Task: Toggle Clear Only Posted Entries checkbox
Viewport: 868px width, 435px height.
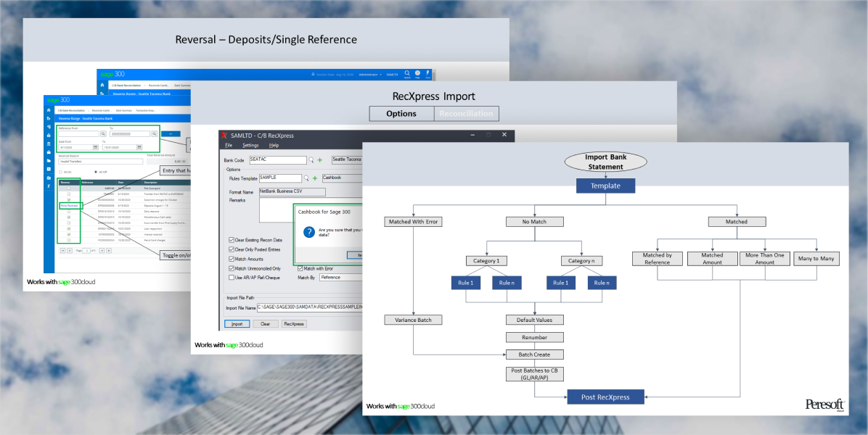Action: [x=232, y=249]
